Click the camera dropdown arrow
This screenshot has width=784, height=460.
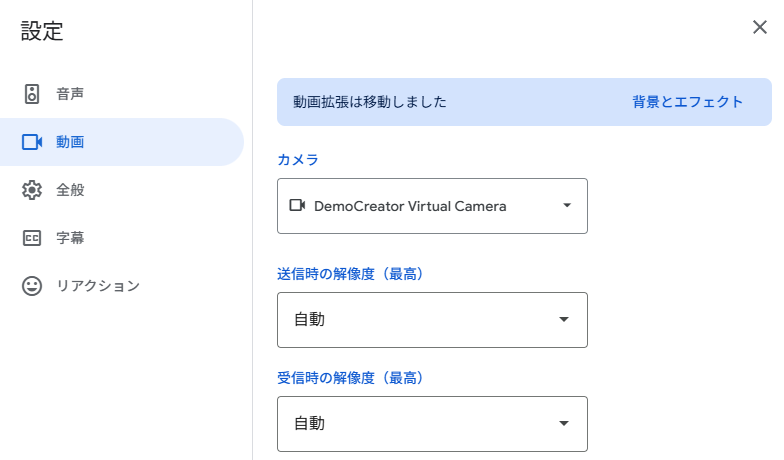click(567, 206)
